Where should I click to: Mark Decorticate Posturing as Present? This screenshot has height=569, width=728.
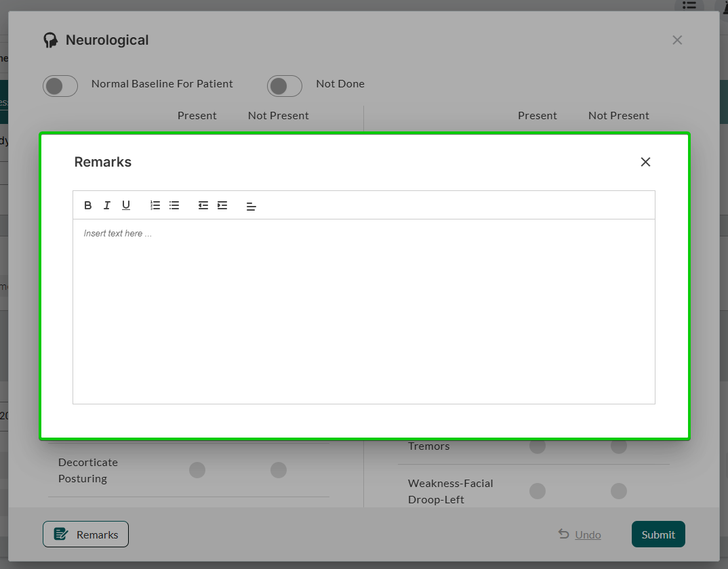[x=197, y=470]
